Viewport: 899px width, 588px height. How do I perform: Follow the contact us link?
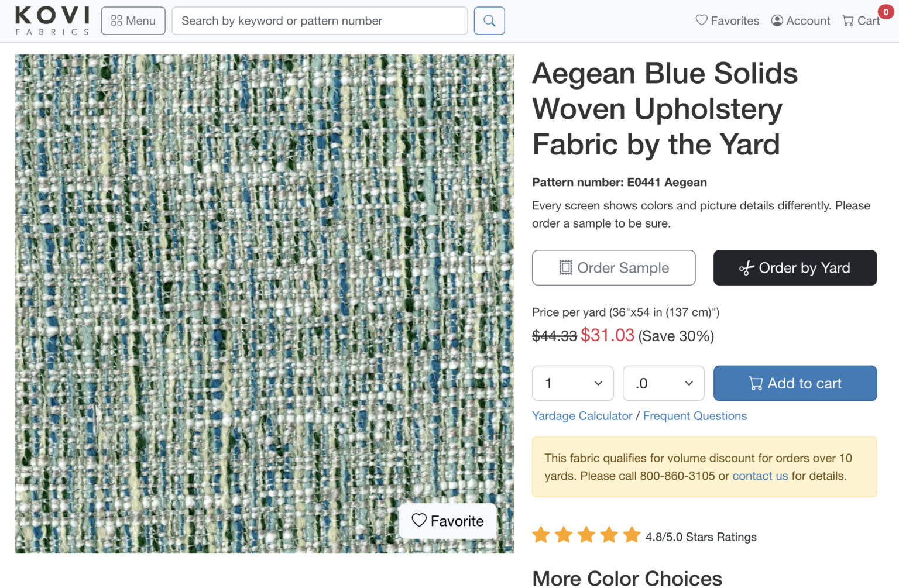point(760,476)
